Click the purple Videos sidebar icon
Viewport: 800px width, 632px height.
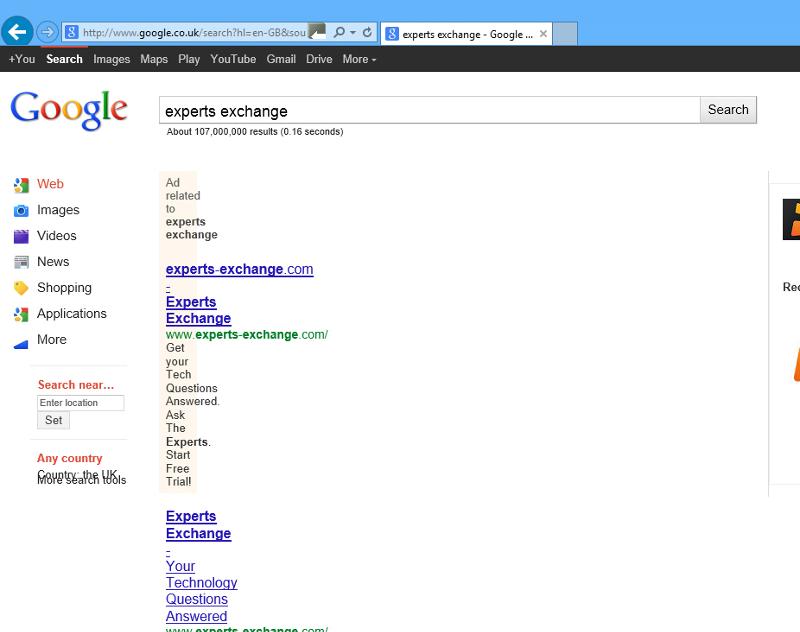[21, 236]
